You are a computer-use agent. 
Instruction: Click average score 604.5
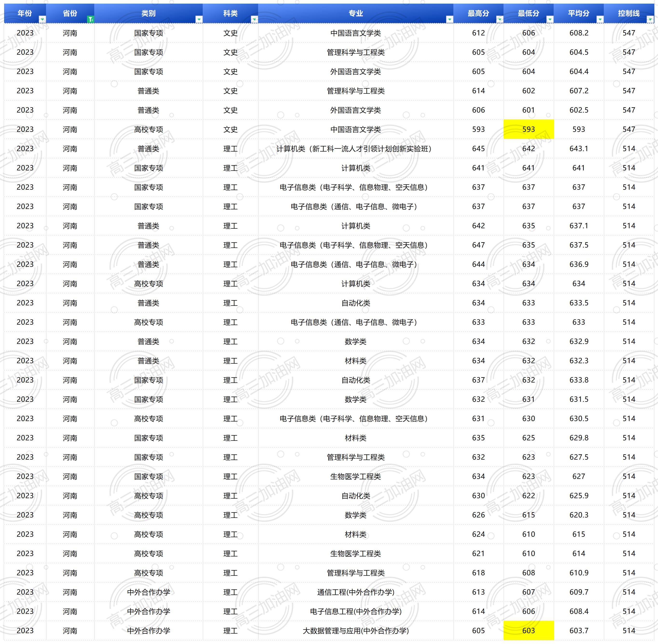[x=578, y=52]
